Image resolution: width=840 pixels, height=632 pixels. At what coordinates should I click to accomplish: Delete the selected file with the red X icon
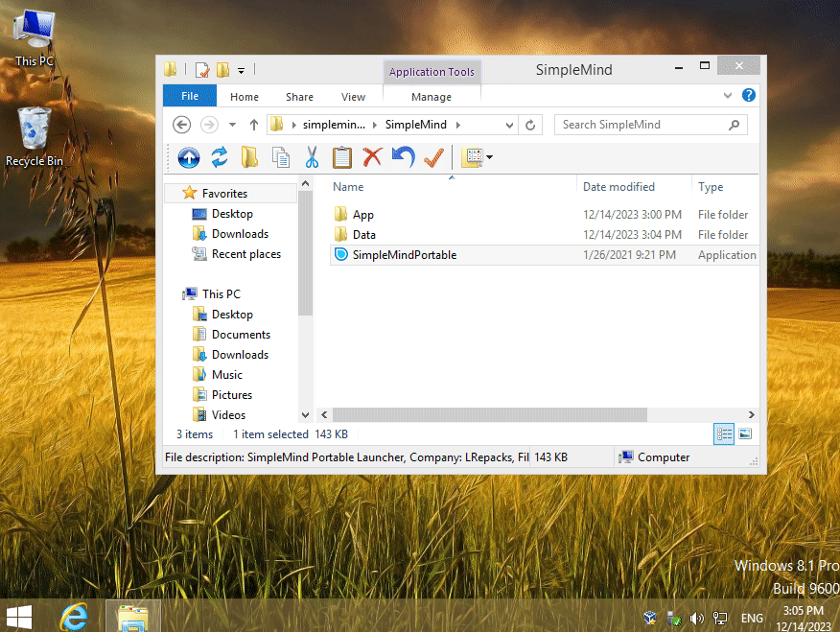372,157
